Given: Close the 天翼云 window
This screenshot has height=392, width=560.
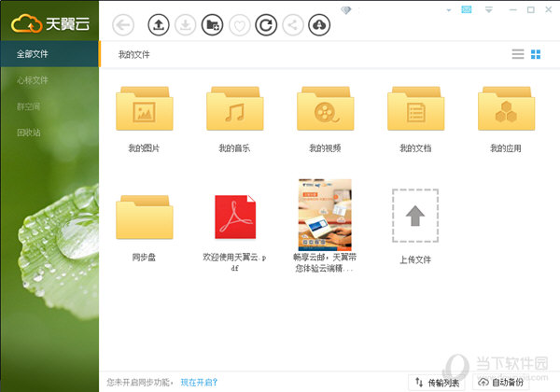Looking at the screenshot, I should [549, 10].
